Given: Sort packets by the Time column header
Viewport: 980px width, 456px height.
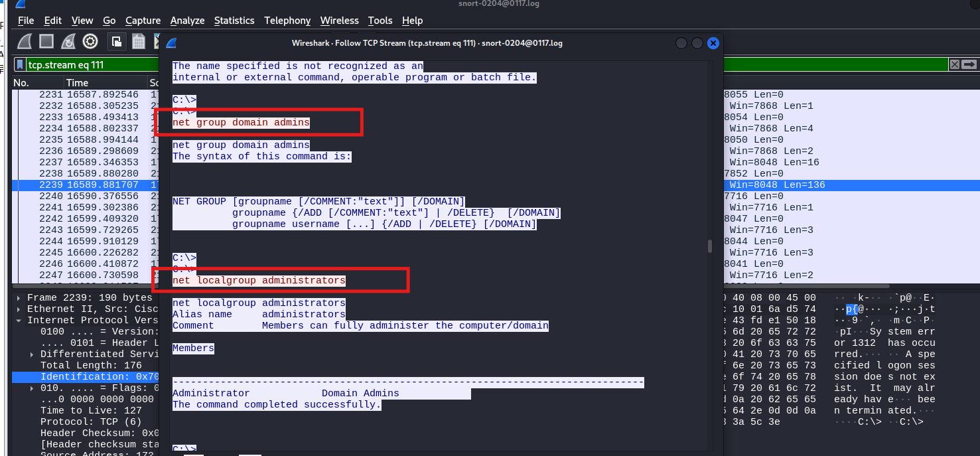Looking at the screenshot, I should point(106,83).
